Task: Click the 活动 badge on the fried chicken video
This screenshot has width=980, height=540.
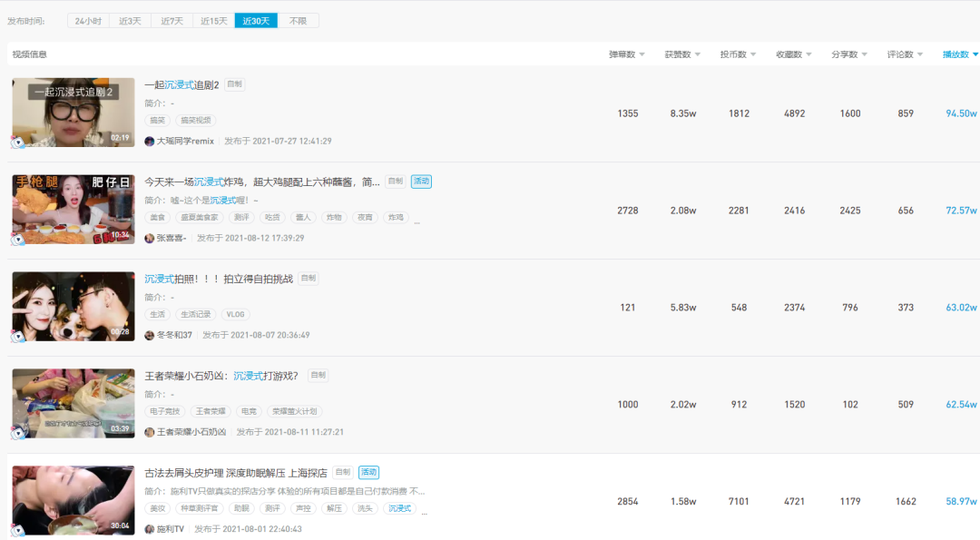Action: coord(419,181)
